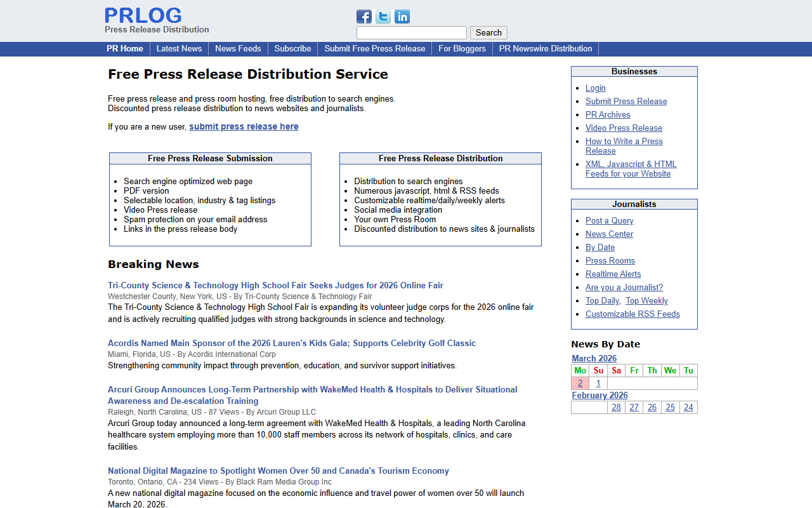Open Realtime Alerts link
This screenshot has height=508, width=812.
(613, 274)
